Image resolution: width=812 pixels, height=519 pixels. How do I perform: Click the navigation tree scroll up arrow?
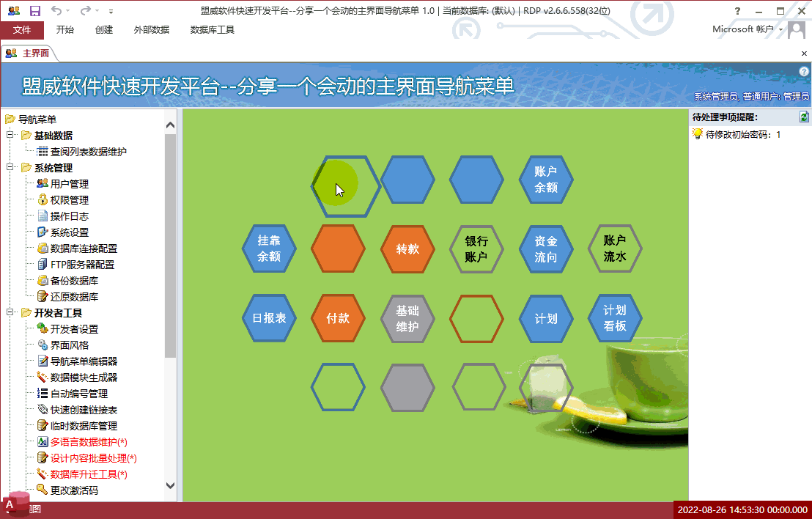pos(170,125)
